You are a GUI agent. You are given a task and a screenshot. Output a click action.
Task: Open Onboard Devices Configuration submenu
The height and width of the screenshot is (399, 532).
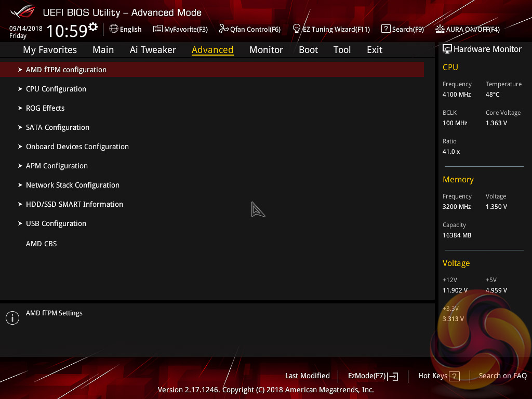(77, 147)
